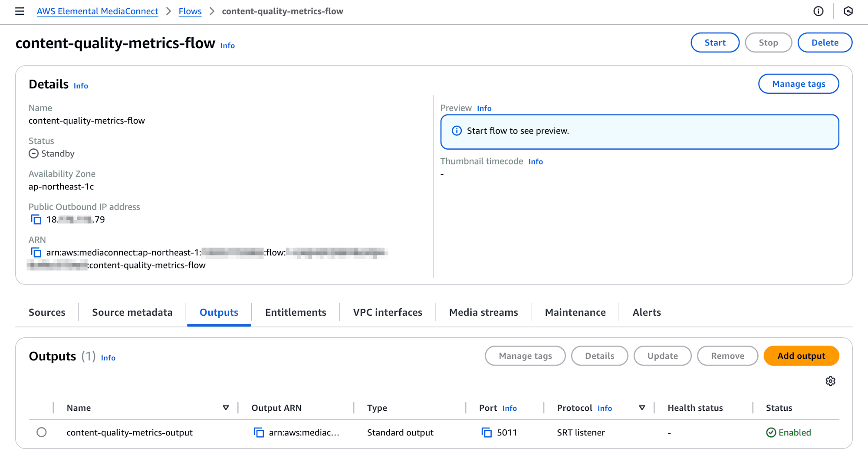Viewport: 868px width, 461px height.
Task: Click Manage tags in Details panel
Action: 799,84
